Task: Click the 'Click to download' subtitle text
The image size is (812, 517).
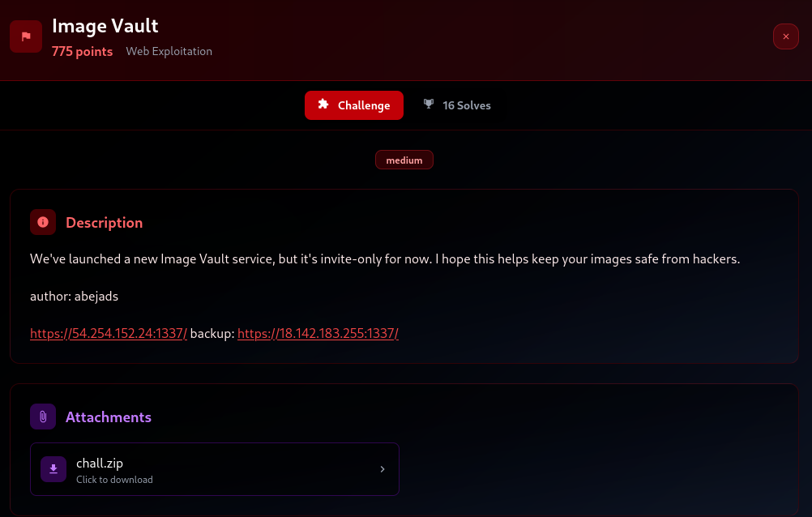Action: (x=114, y=480)
